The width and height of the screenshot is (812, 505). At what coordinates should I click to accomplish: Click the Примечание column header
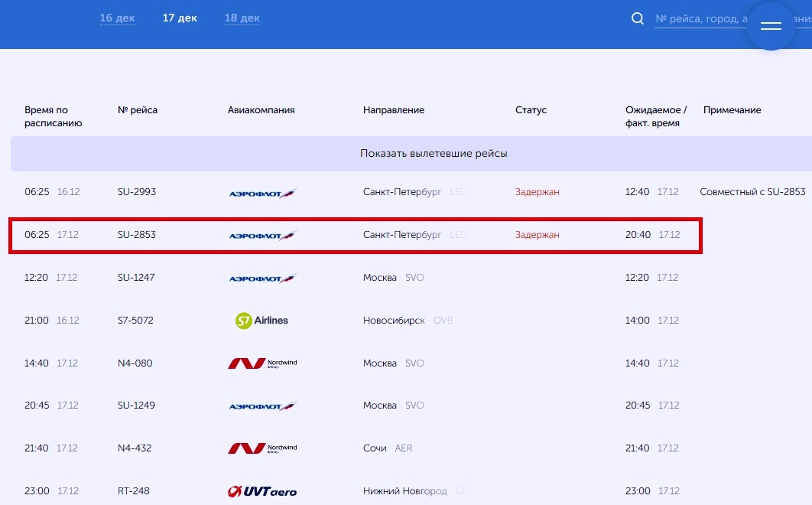tap(732, 110)
